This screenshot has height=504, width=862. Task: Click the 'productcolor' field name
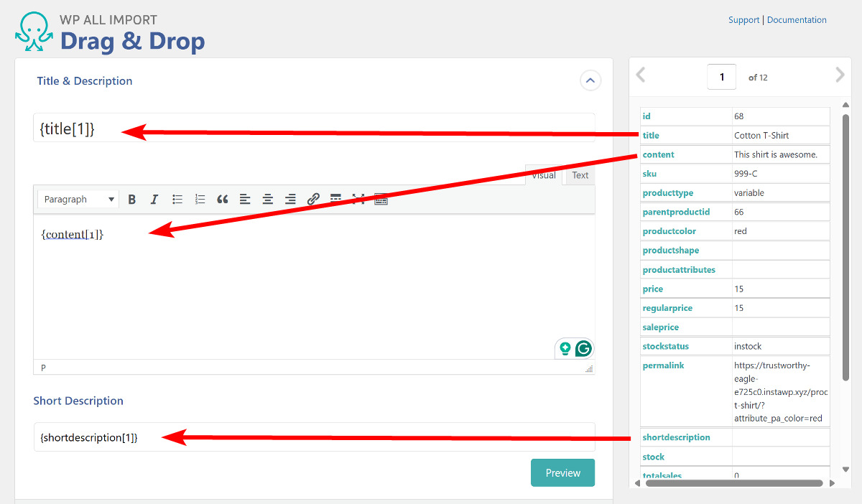(x=669, y=231)
